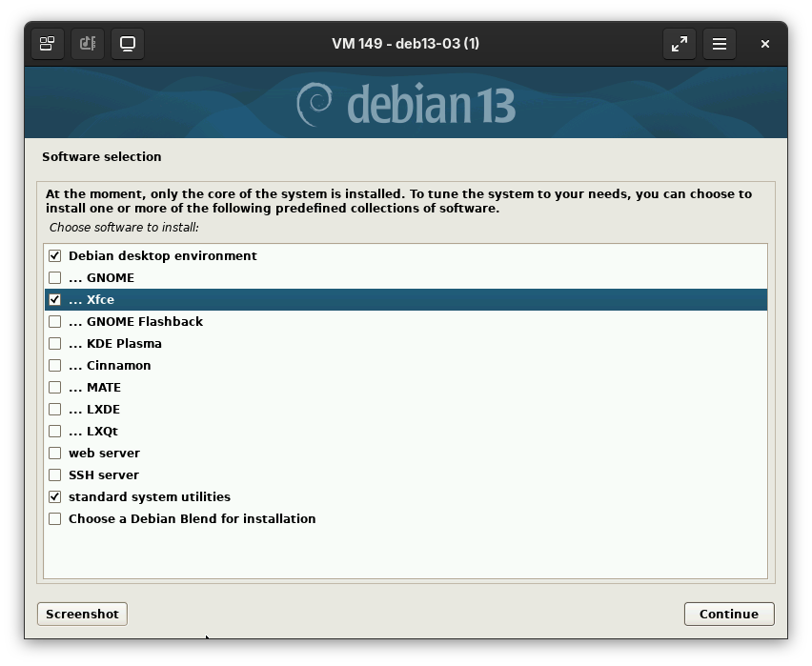Image resolution: width=812 pixels, height=666 pixels.
Task: Select KDE Plasma desktop checkbox
Action: coord(55,344)
